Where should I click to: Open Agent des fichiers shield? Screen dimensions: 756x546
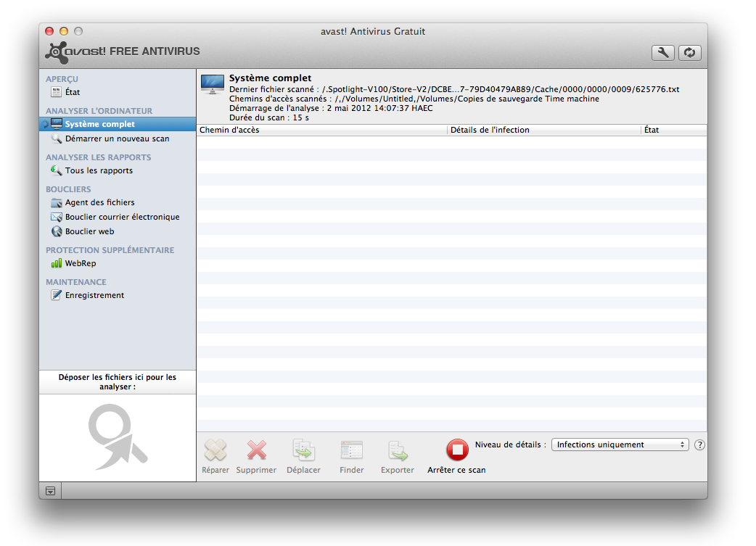[x=99, y=202]
